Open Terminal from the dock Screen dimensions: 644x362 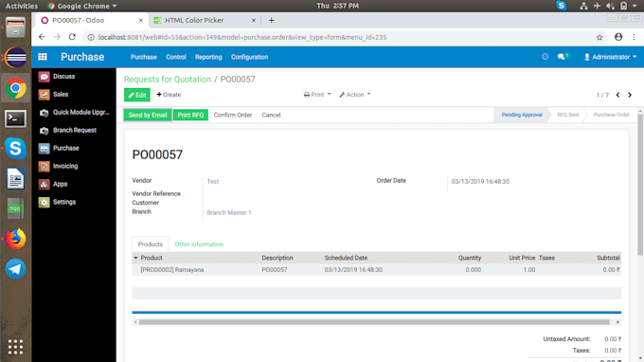point(15,118)
